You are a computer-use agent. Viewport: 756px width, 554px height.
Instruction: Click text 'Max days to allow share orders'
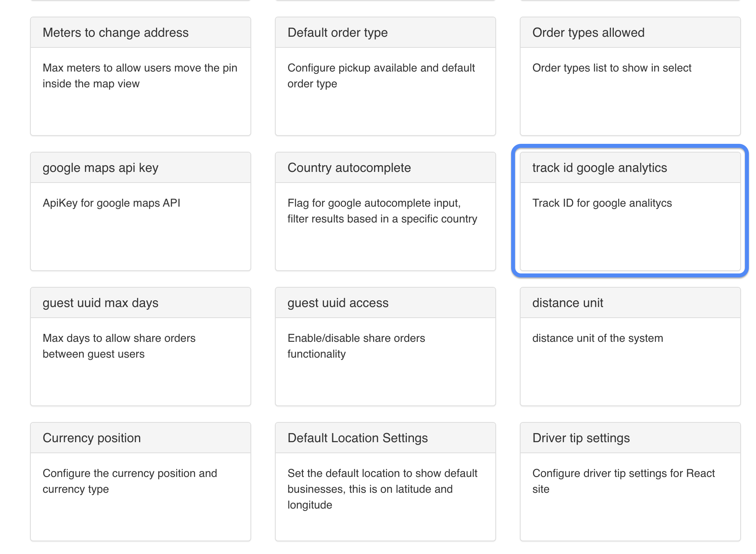(x=119, y=338)
